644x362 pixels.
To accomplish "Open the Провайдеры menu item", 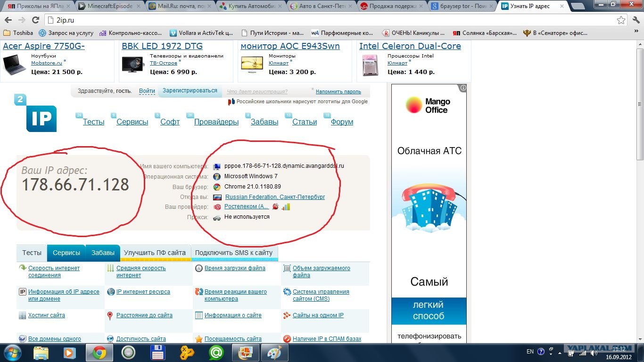I will point(216,122).
